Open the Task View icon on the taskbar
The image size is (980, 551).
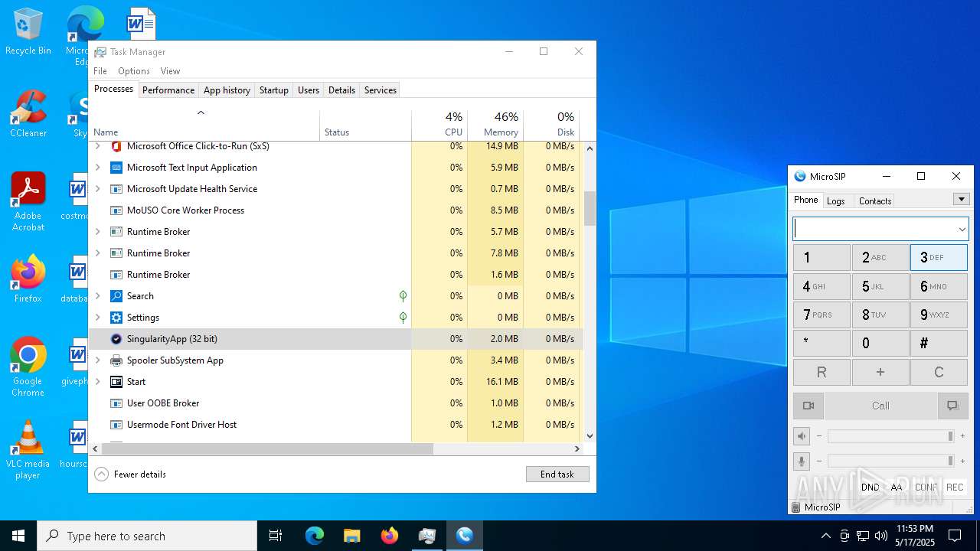tap(276, 536)
